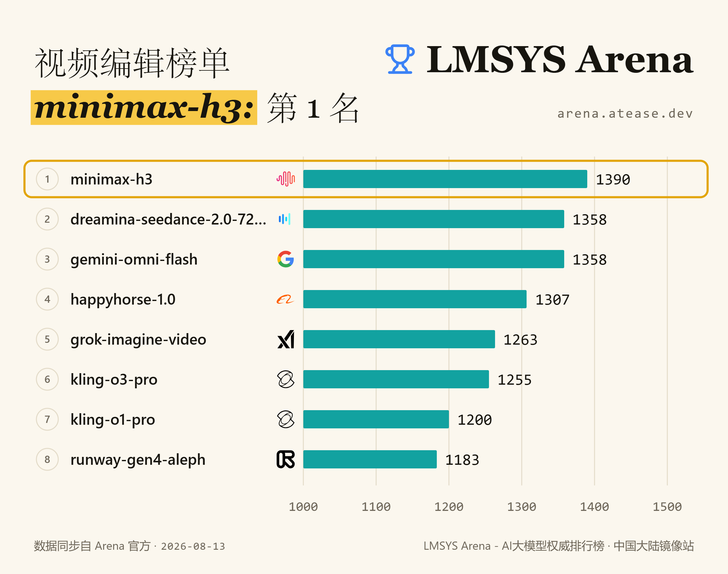Screen dimensions: 728x574
Task: Select the grok-imagine-video model name
Action: coord(138,339)
